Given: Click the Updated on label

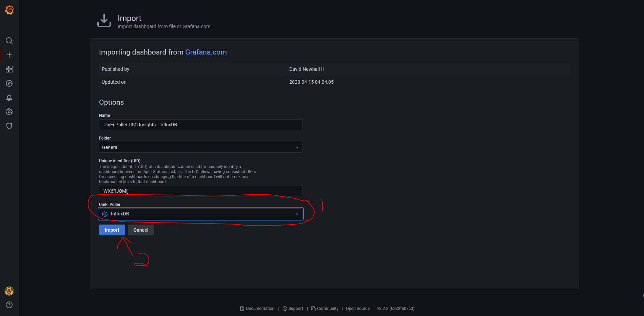Looking at the screenshot, I should point(114,82).
